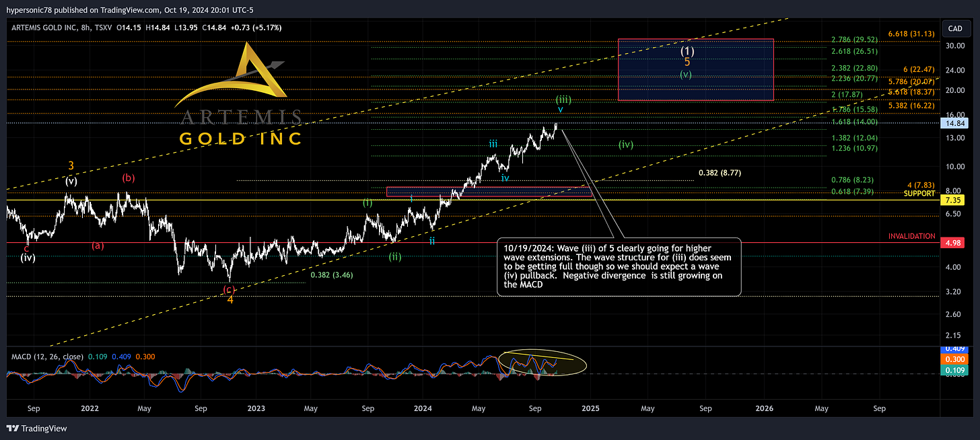Click the orange 5 wave label in target box
The height and width of the screenshot is (440, 980).
click(687, 62)
